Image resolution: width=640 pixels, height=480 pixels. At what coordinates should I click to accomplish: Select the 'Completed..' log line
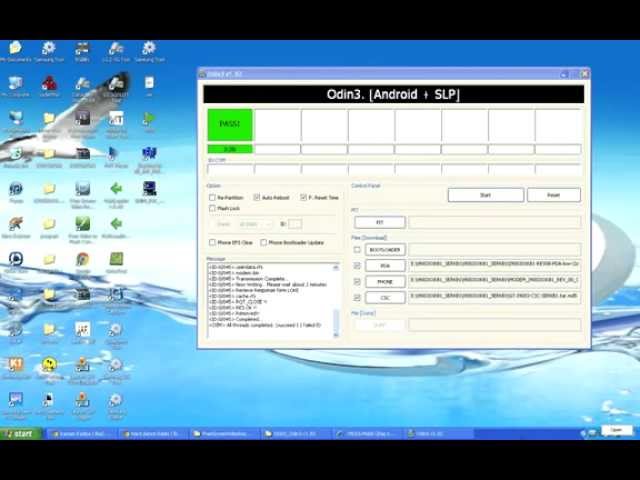(x=235, y=320)
